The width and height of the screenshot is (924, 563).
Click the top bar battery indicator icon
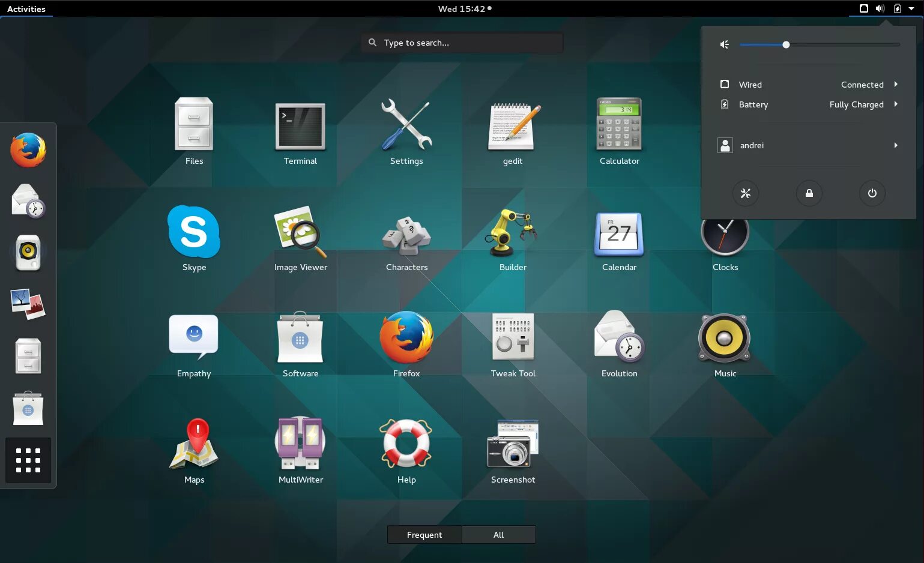(x=898, y=8)
